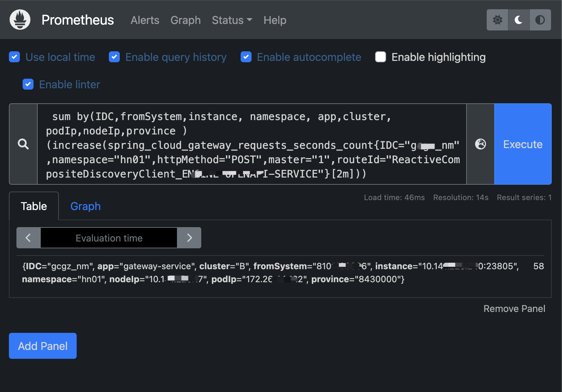Click Remove Panel

(514, 309)
